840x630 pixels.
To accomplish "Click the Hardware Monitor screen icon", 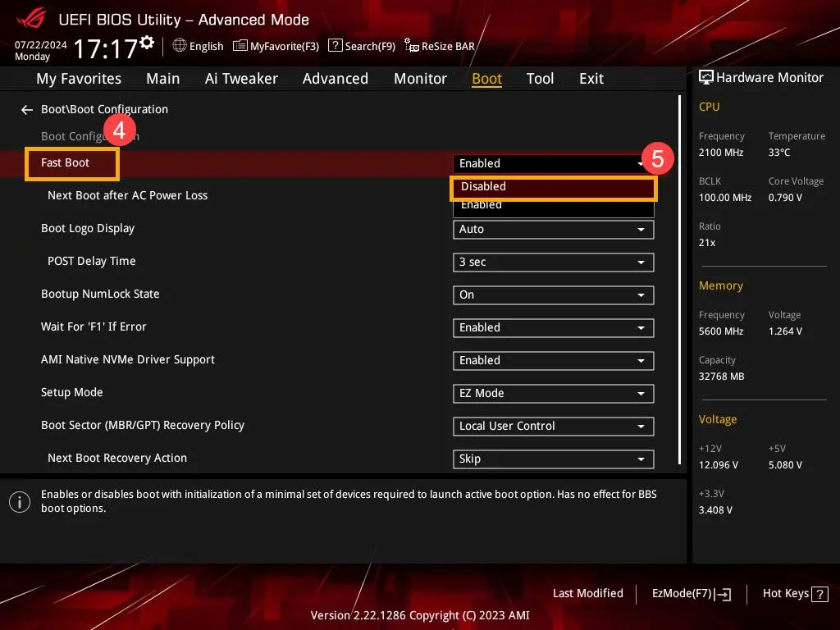I will (x=706, y=78).
